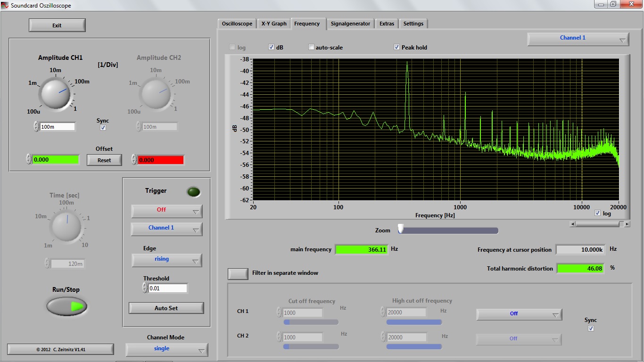Open the Trigger mode Off dropdown
Image resolution: width=644 pixels, height=362 pixels.
coord(166,211)
